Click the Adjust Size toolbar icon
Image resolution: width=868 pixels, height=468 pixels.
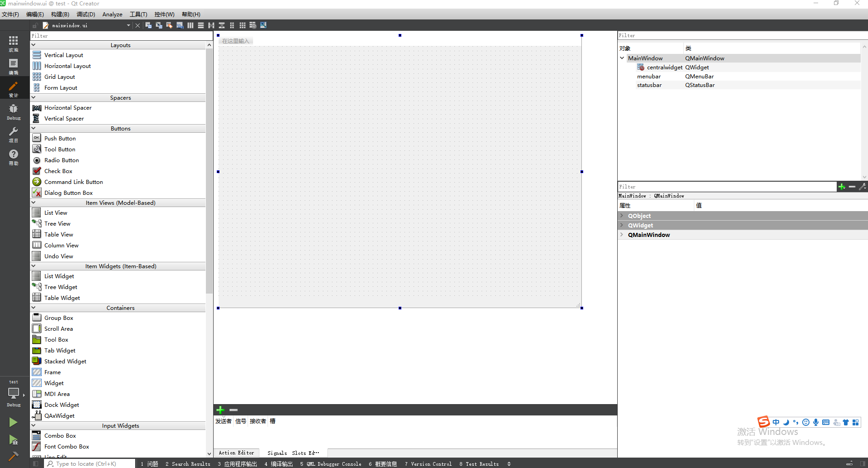(x=263, y=25)
